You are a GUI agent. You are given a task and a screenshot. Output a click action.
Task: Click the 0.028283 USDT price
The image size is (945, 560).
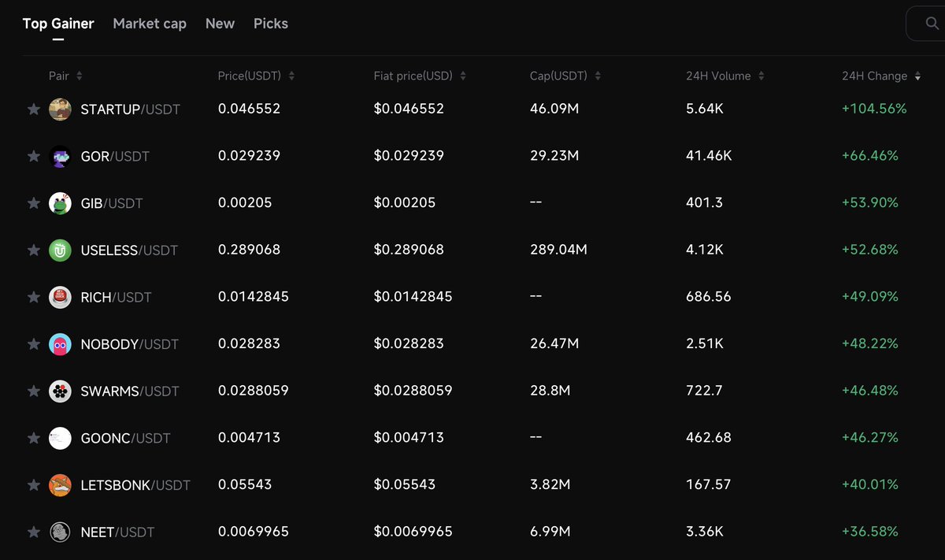249,343
